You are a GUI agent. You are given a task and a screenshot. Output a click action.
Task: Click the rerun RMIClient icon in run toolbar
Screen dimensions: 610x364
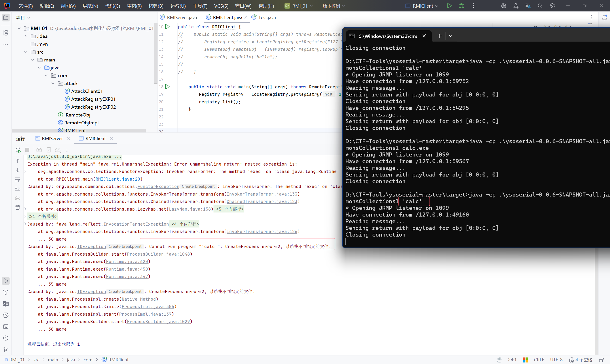(18, 150)
